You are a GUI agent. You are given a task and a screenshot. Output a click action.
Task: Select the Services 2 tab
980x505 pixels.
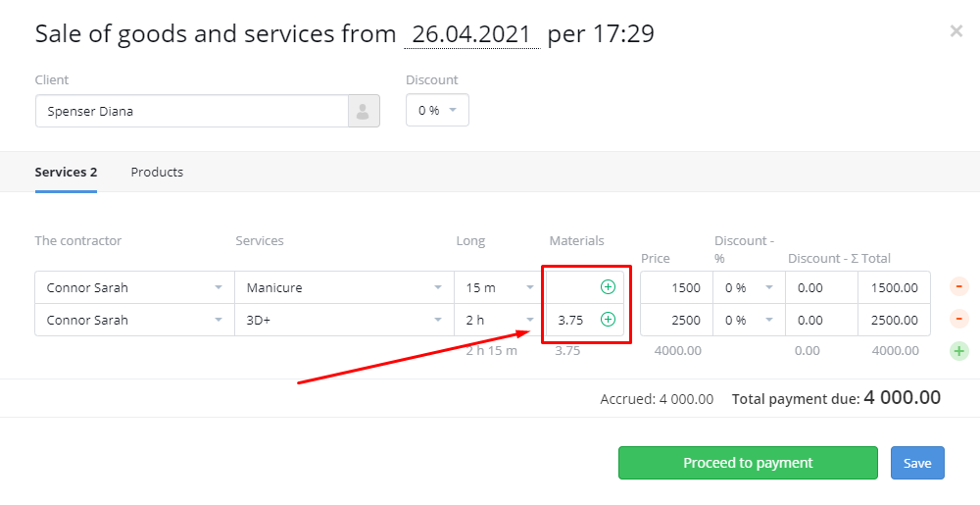pyautogui.click(x=66, y=172)
